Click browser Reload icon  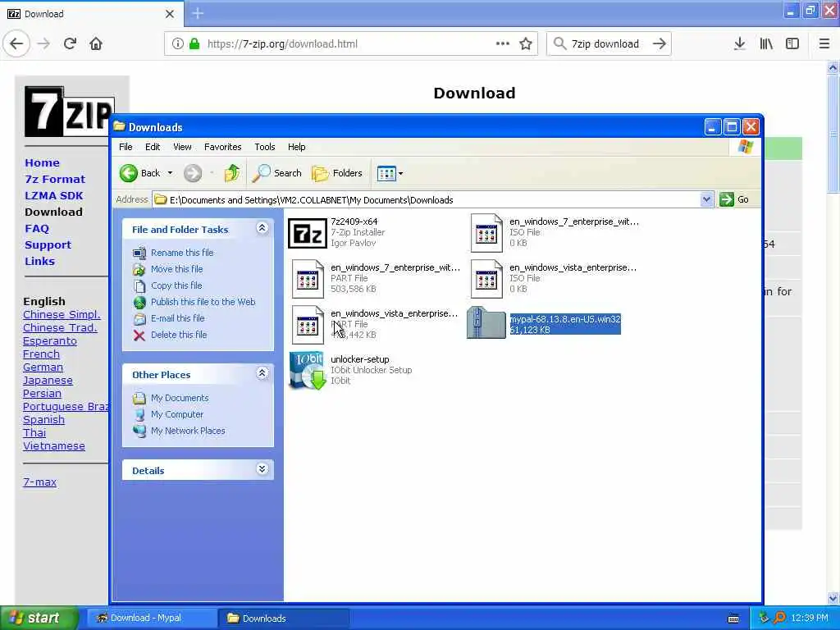(x=71, y=44)
